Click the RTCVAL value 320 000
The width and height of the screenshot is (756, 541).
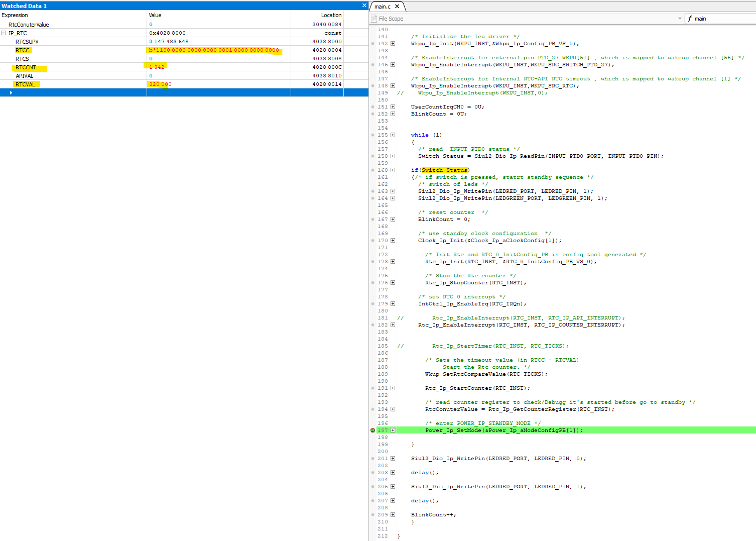160,84
